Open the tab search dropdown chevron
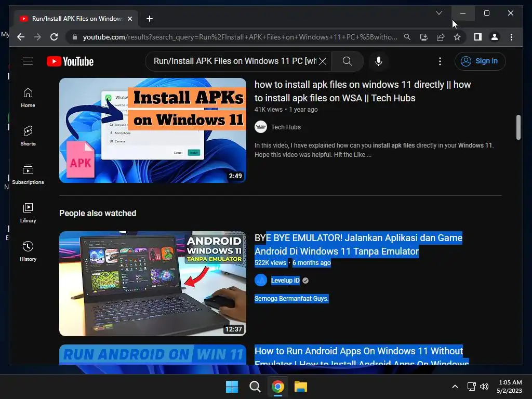This screenshot has width=532, height=399. pyautogui.click(x=438, y=13)
